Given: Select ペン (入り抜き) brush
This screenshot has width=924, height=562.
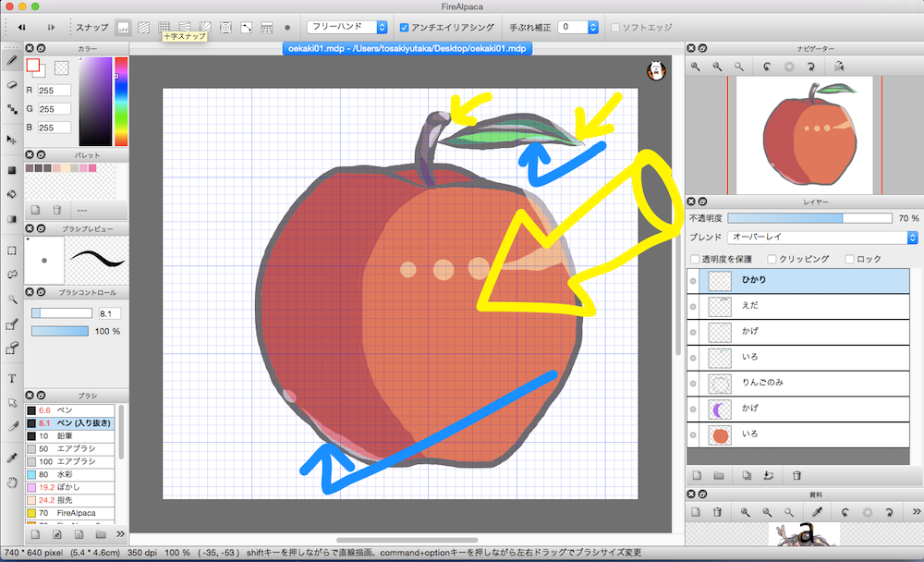Looking at the screenshot, I should (70, 422).
